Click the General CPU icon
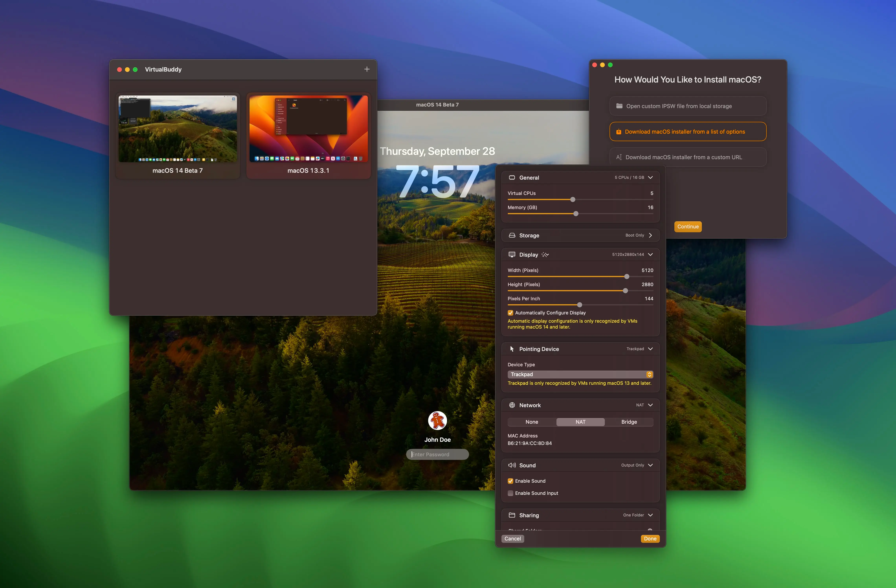Image resolution: width=896 pixels, height=588 pixels. 512,177
